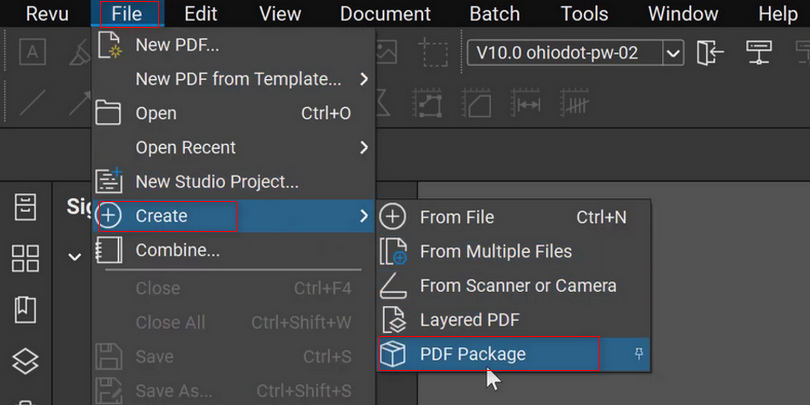Open the Thumbnails grid panel icon

25,258
